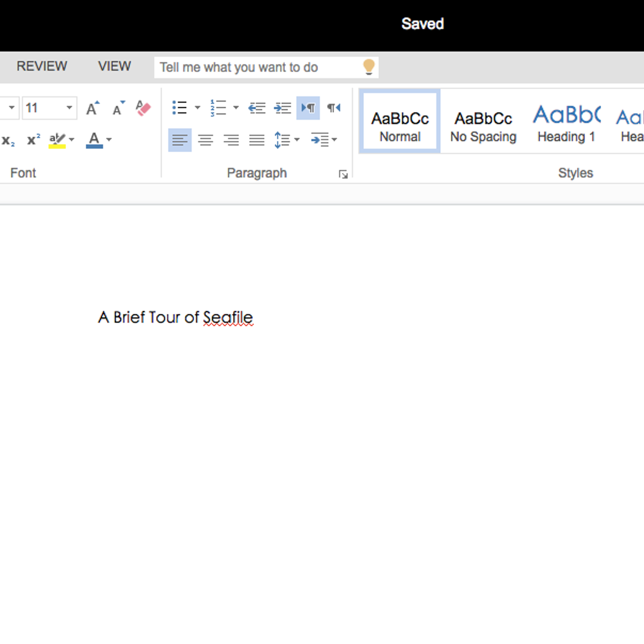
Task: Apply the Heading 1 style
Action: 566,121
